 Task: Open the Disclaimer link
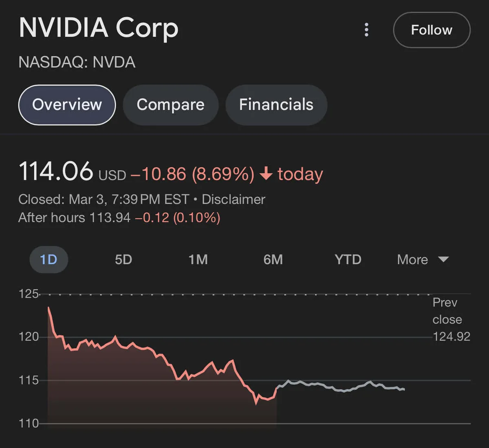tap(233, 199)
